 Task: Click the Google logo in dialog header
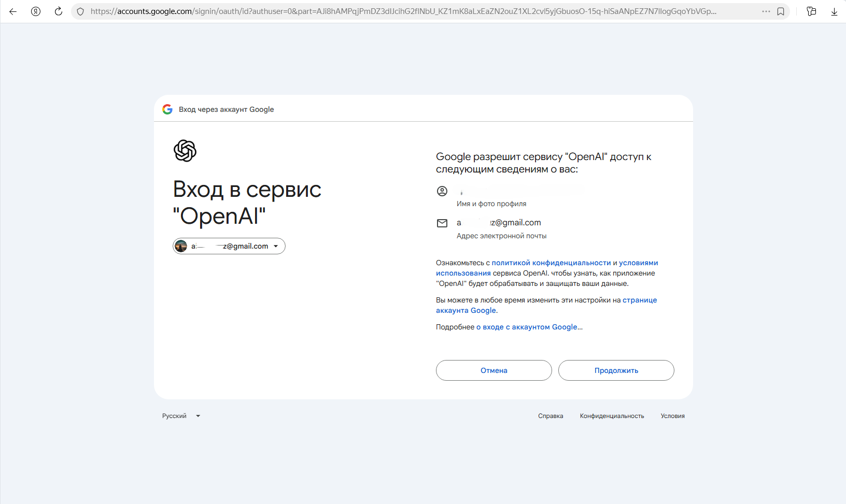click(167, 109)
